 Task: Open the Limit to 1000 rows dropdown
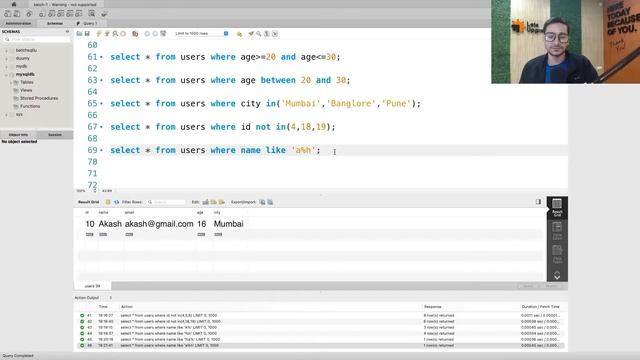tap(201, 33)
